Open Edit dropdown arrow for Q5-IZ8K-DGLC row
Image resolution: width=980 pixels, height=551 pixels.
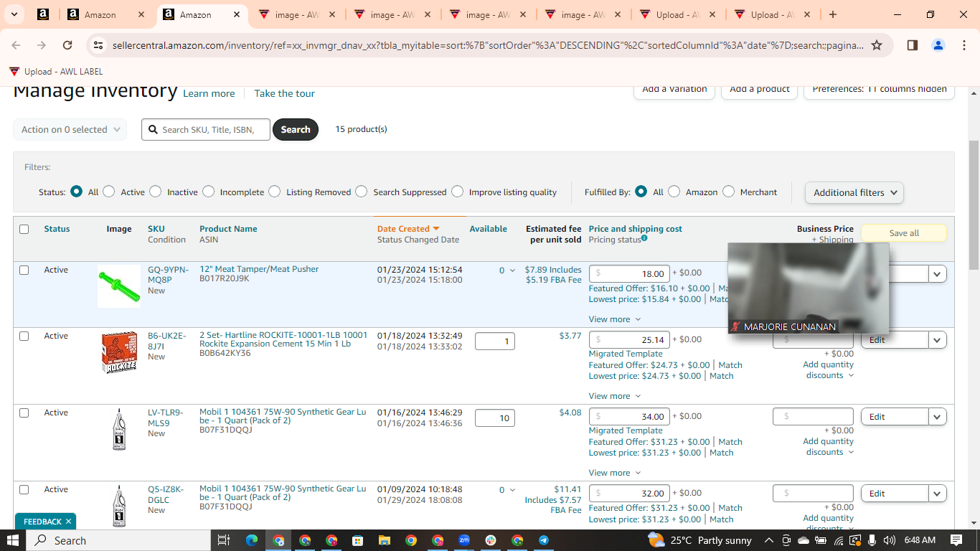pos(938,494)
